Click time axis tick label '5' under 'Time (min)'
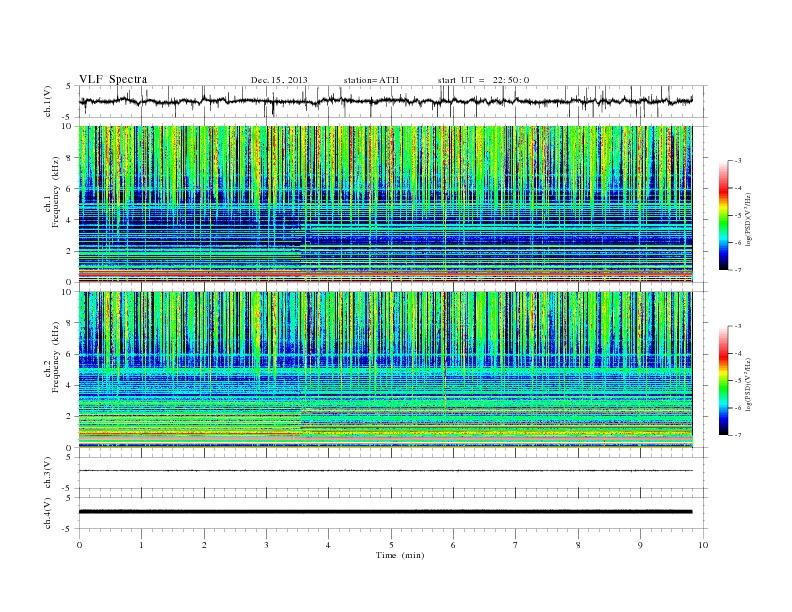 click(391, 545)
